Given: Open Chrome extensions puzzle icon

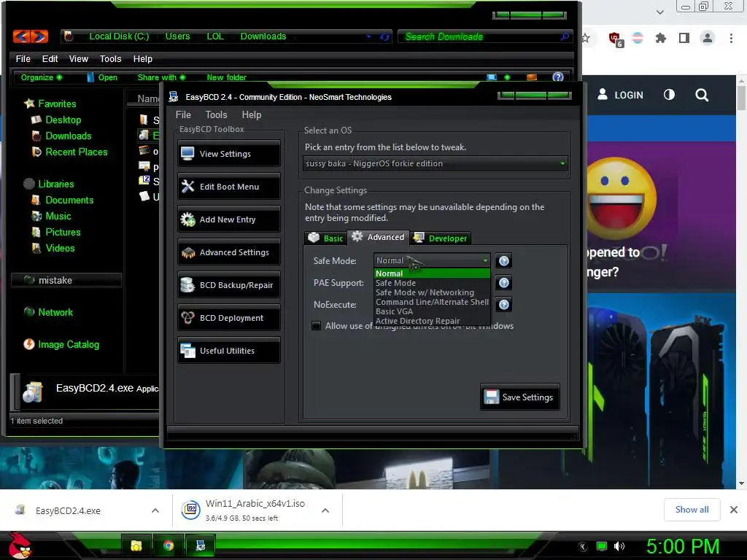Looking at the screenshot, I should [x=661, y=38].
